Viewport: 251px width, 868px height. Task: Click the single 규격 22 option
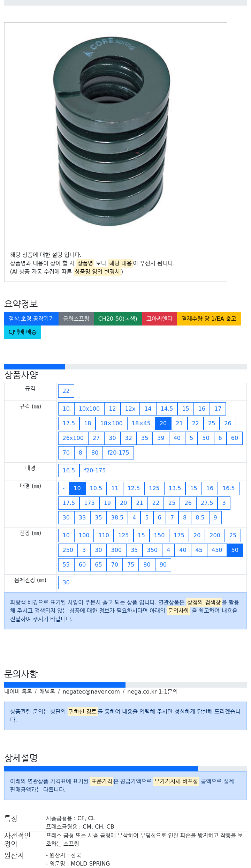tap(66, 391)
